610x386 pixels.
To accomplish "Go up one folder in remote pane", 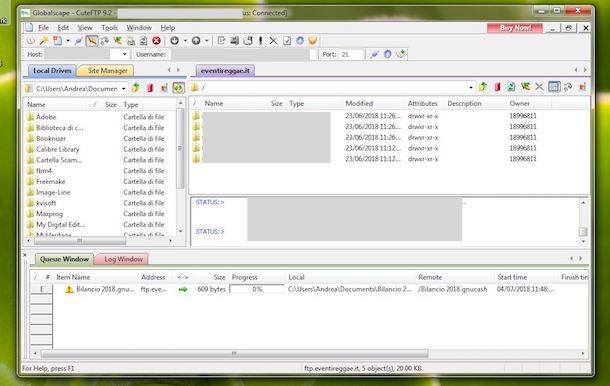I will [483, 87].
